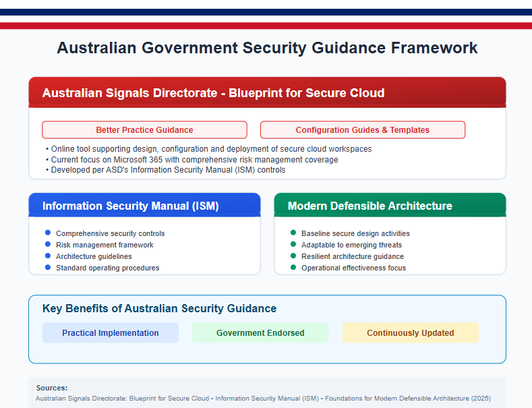This screenshot has width=532, height=408.
Task: Click the green bullet beside Baseline secure design activities
Action: pyautogui.click(x=293, y=233)
